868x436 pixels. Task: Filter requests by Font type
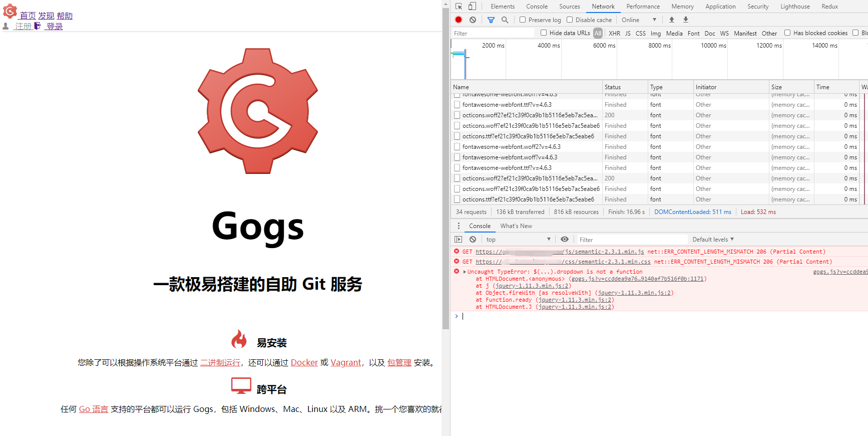(694, 33)
